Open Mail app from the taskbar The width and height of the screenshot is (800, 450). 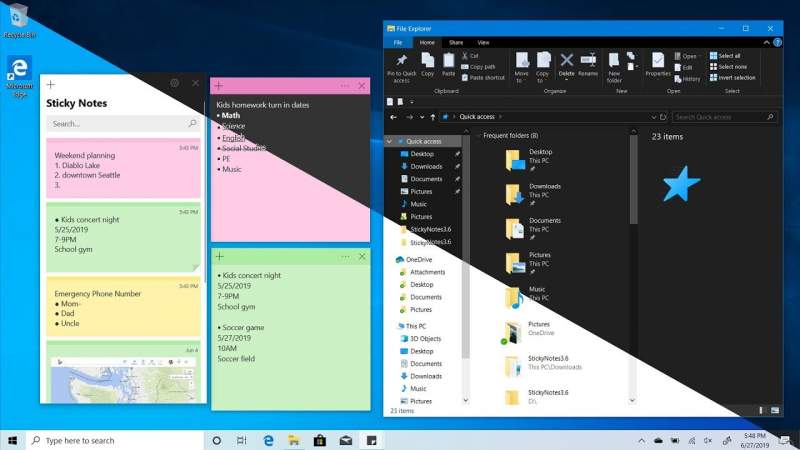coord(346,440)
